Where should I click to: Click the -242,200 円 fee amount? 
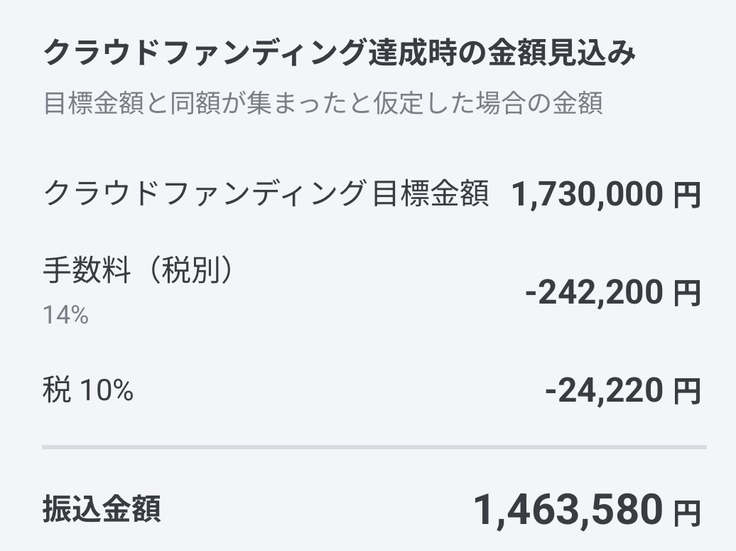[612, 292]
